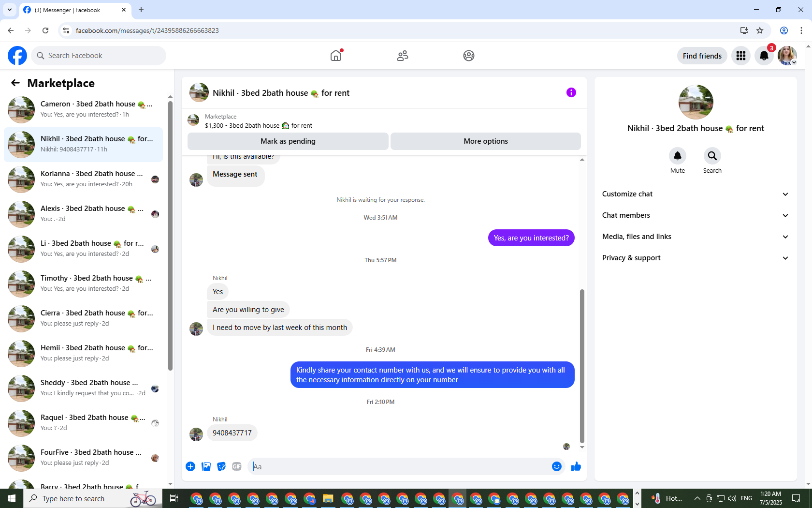Viewport: 812px width, 508px height.
Task: Open Task View on the taskbar
Action: [x=174, y=498]
